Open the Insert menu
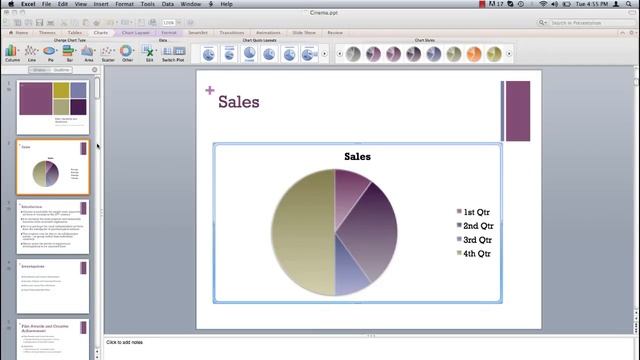Screen dimensions: 640x360 (101, 4)
